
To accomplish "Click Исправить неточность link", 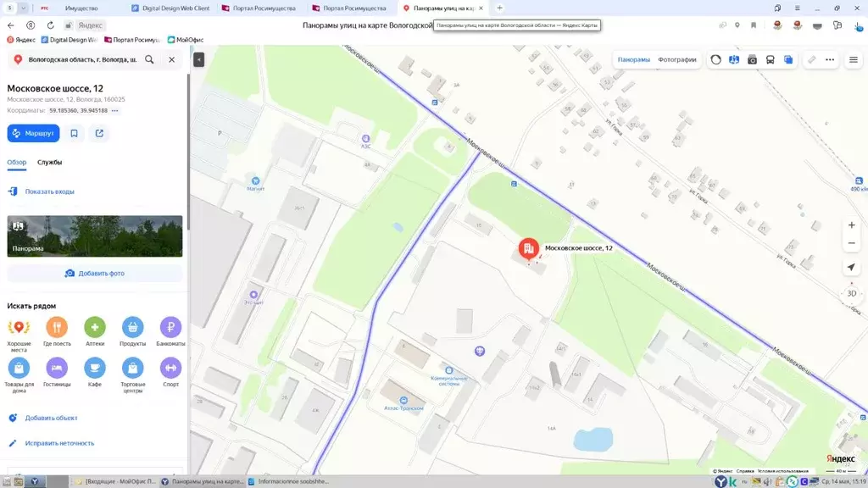I will tap(59, 443).
